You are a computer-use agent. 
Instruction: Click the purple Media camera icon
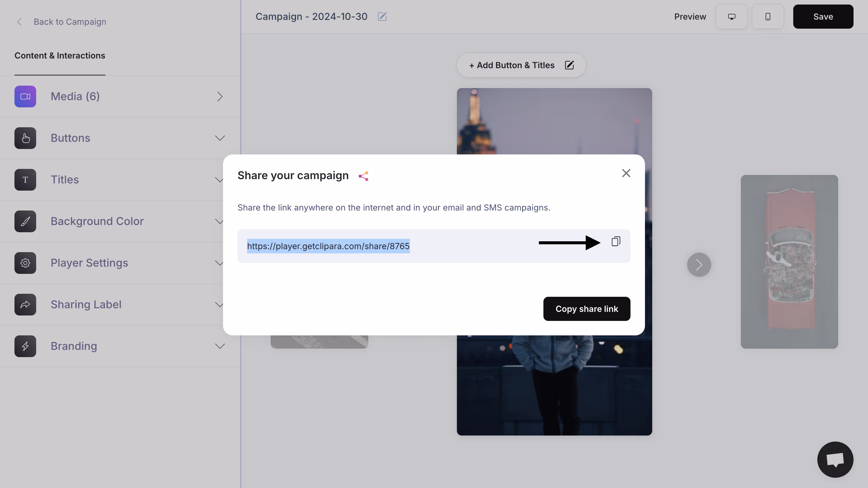25,97
